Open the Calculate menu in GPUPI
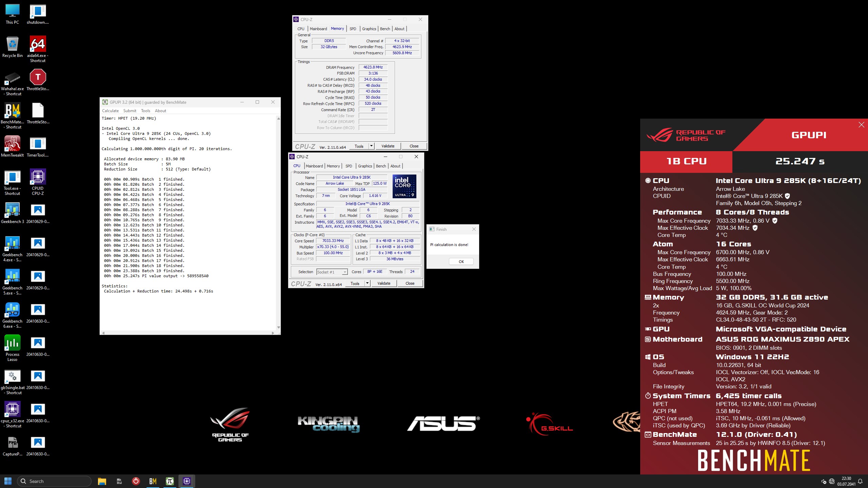Viewport: 868px width, 488px height. pyautogui.click(x=111, y=111)
